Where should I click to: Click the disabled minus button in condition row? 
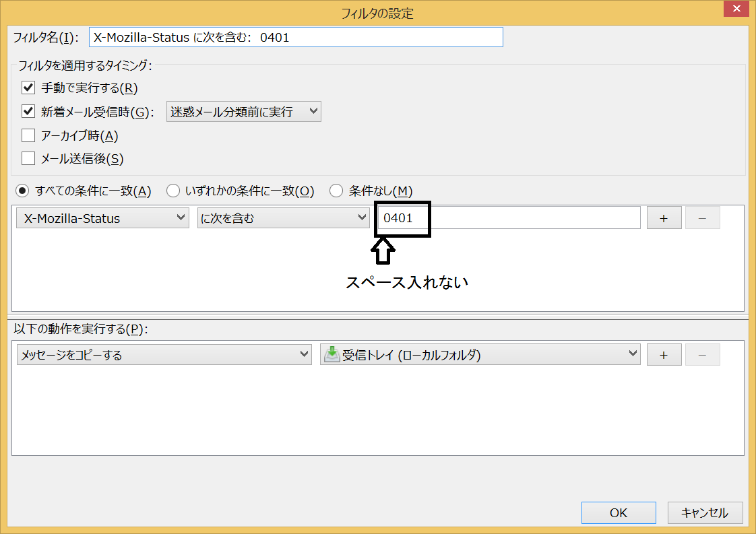pos(703,218)
